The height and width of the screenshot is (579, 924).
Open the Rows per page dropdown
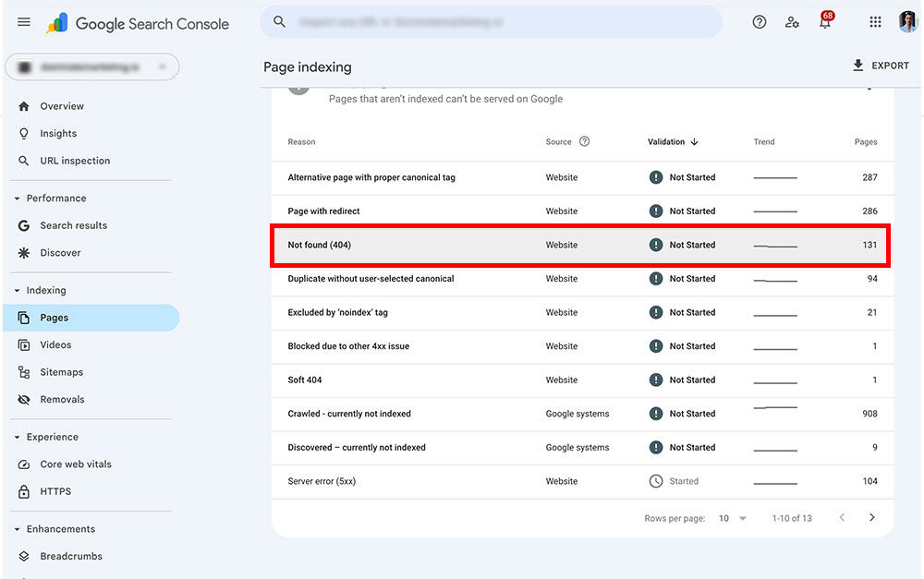(730, 519)
